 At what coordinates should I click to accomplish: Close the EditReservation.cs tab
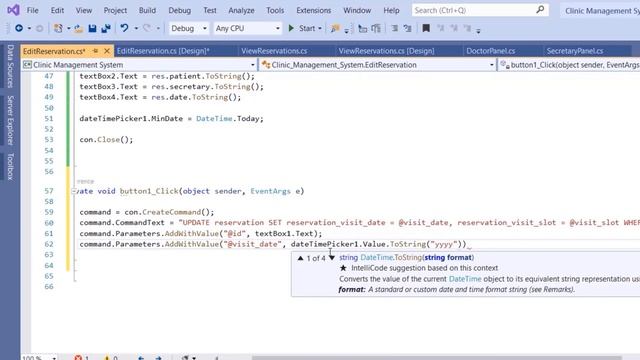107,51
